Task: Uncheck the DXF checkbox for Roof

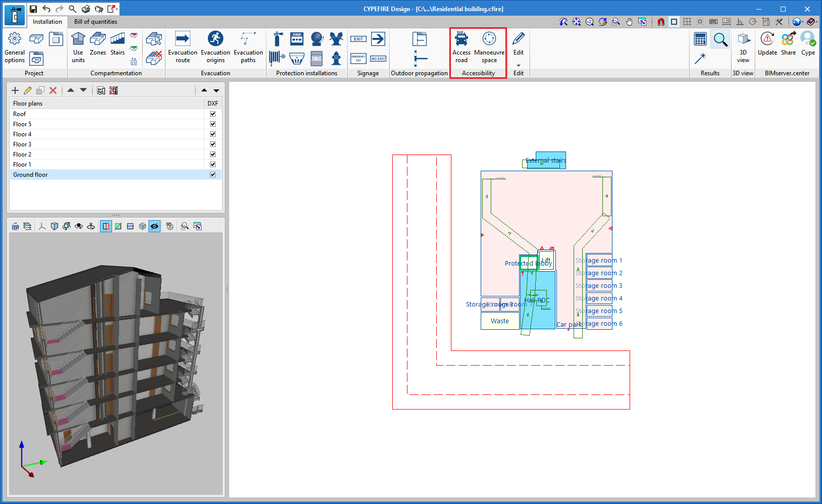Action: pyautogui.click(x=213, y=114)
